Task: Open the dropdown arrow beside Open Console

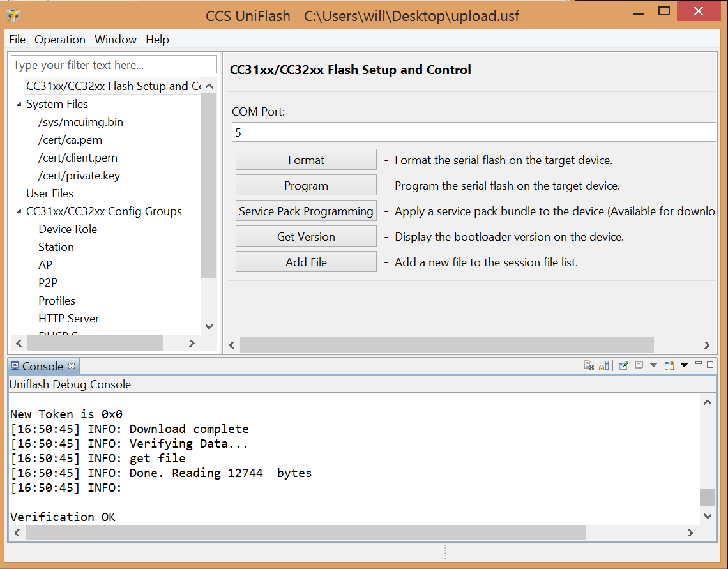Action: 684,366
